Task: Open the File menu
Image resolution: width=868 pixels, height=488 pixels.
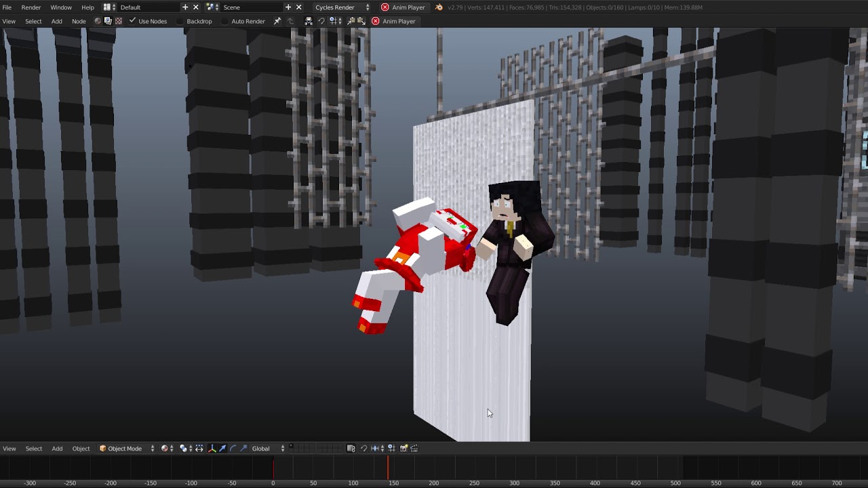Action: click(7, 7)
